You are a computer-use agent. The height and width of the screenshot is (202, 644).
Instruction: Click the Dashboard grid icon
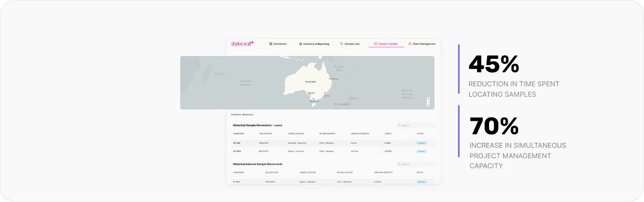(271, 44)
